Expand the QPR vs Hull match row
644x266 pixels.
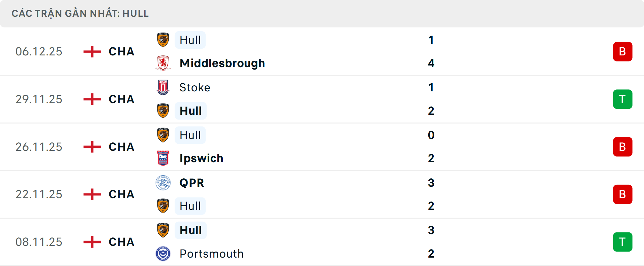pos(322,194)
